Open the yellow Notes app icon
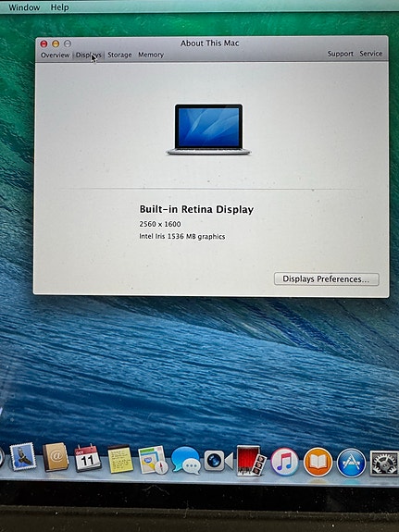Viewport: 399px width, 532px height. point(120,460)
